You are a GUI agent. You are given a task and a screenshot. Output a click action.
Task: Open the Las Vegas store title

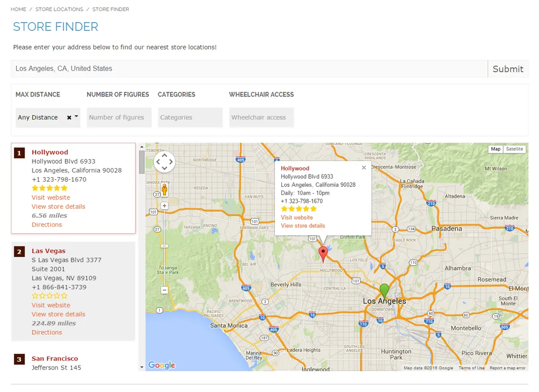pos(49,251)
